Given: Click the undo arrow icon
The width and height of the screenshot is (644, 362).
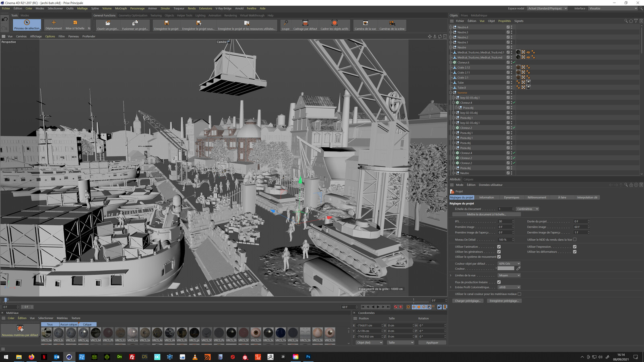Looking at the screenshot, I should pyautogui.click(x=5, y=19).
